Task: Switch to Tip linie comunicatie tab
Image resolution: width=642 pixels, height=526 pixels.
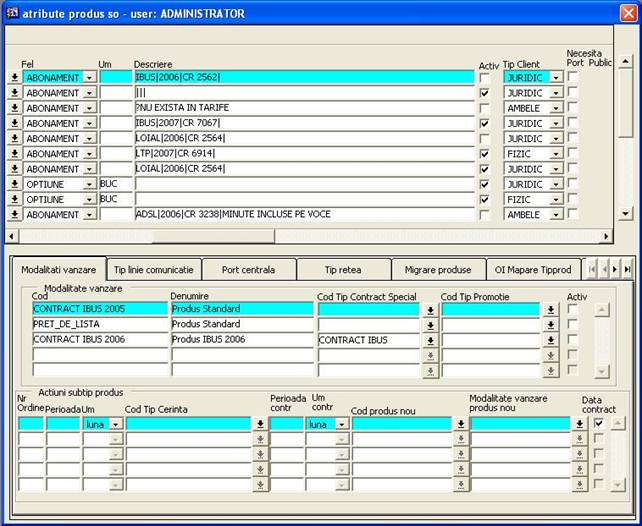Action: [x=153, y=270]
